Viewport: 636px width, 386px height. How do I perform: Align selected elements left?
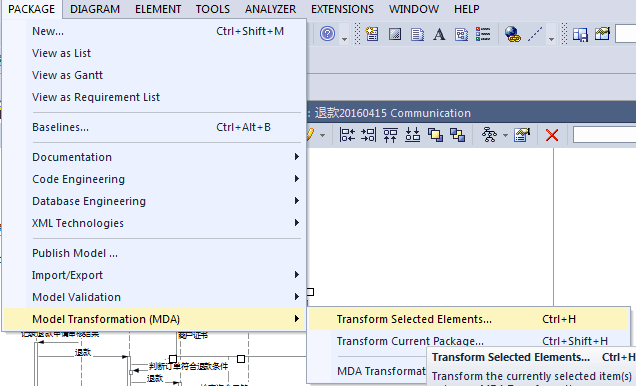pos(347,135)
